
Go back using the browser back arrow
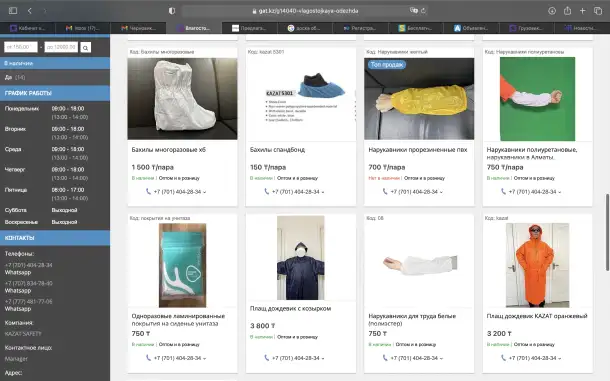coord(30,11)
